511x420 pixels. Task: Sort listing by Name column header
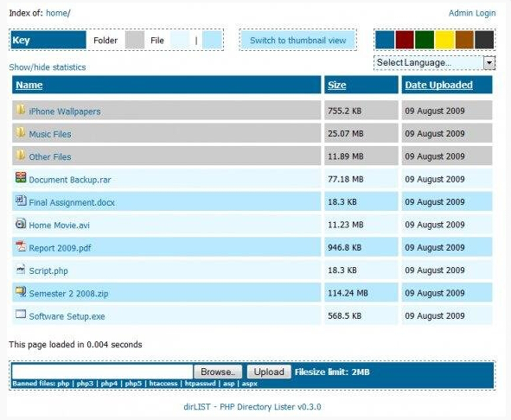[x=29, y=85]
